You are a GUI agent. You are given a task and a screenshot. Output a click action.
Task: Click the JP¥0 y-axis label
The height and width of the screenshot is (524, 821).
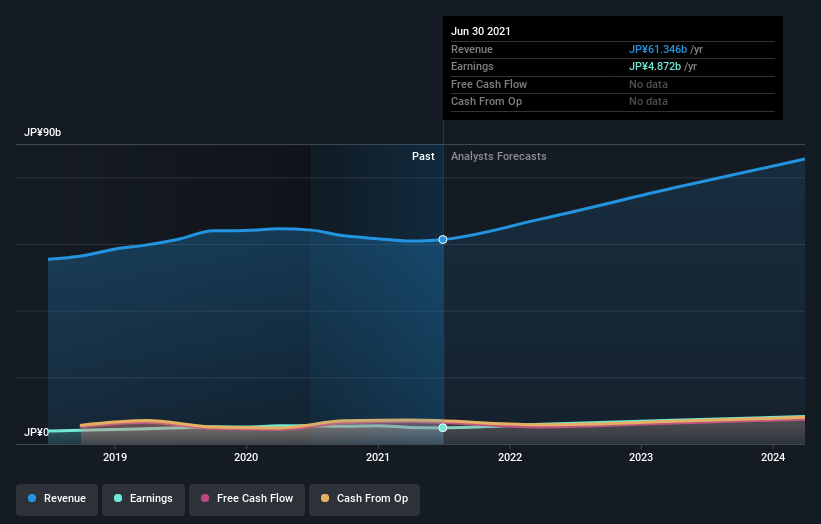(36, 432)
